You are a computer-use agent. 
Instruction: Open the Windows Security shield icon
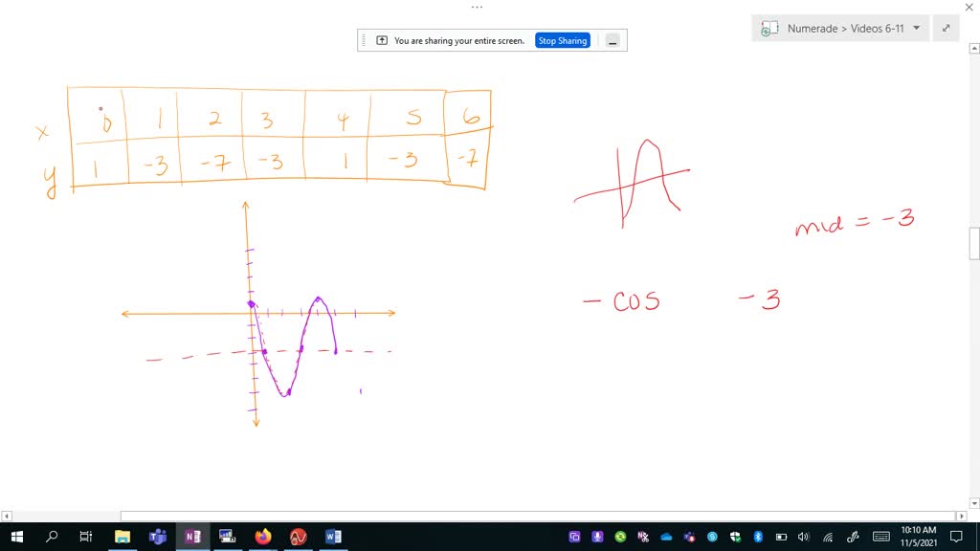(x=735, y=536)
